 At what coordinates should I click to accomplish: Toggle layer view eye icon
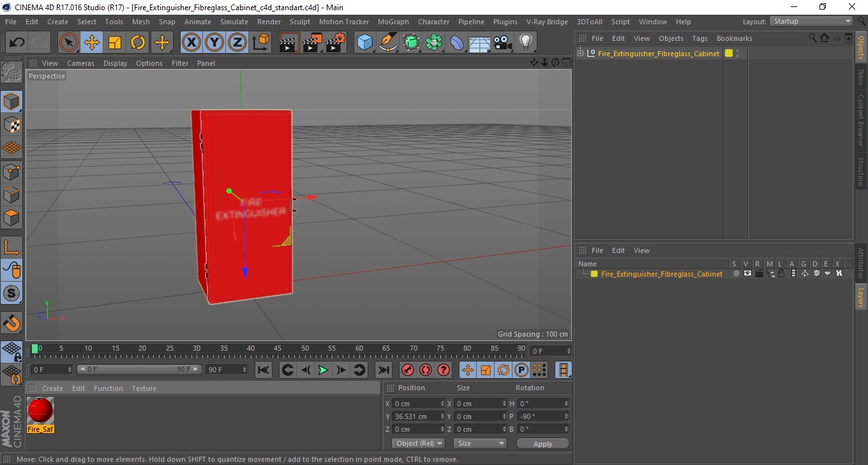(x=747, y=273)
